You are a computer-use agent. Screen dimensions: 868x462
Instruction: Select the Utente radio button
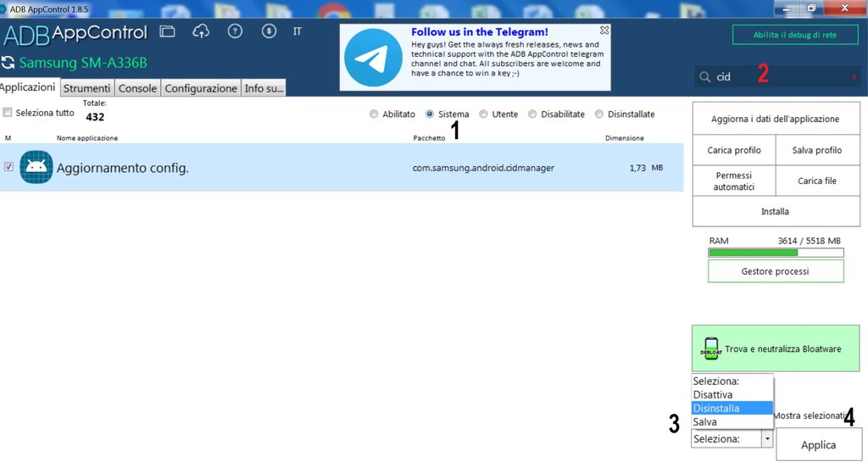(483, 114)
